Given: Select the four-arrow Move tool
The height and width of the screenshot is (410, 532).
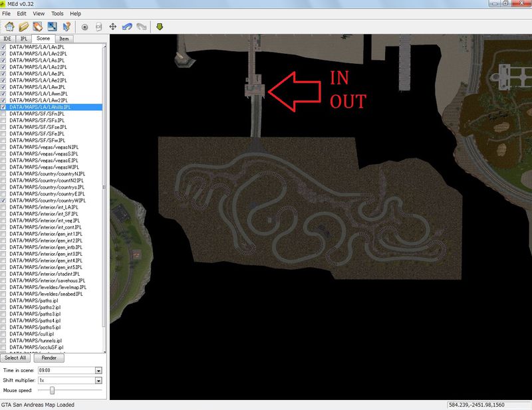Looking at the screenshot, I should coord(112,27).
